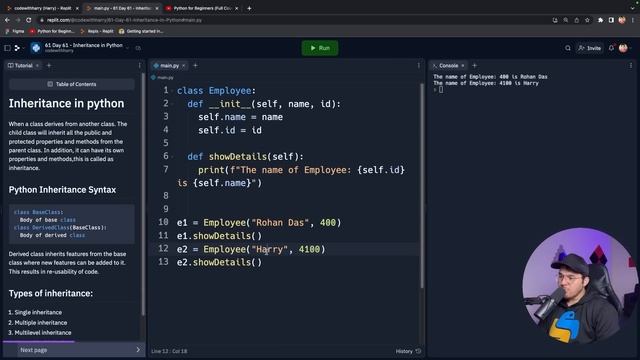This screenshot has width=640, height=360.
Task: Switch to Python for Beginners YouTube tab
Action: (202, 8)
